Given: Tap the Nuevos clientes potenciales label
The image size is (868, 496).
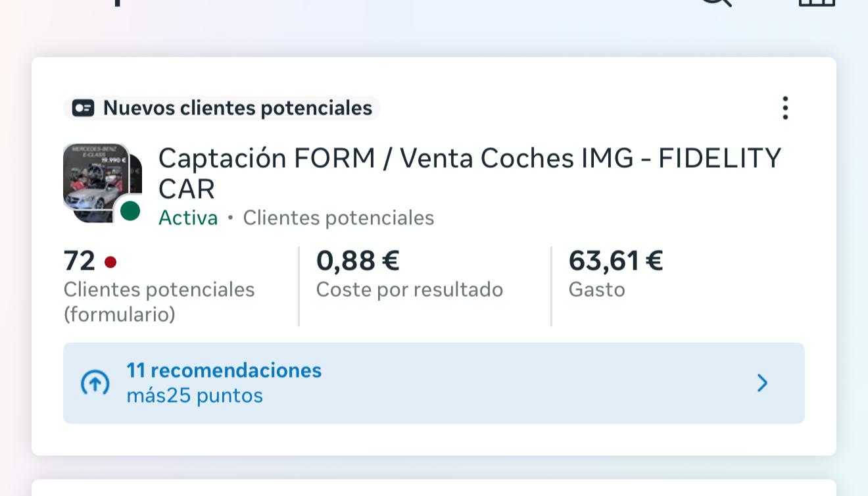Looking at the screenshot, I should tap(237, 108).
